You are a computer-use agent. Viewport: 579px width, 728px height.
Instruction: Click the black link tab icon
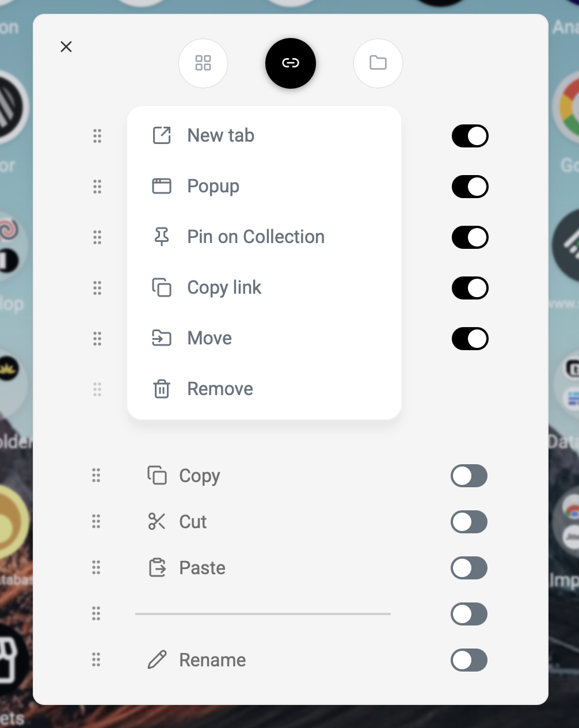point(291,63)
